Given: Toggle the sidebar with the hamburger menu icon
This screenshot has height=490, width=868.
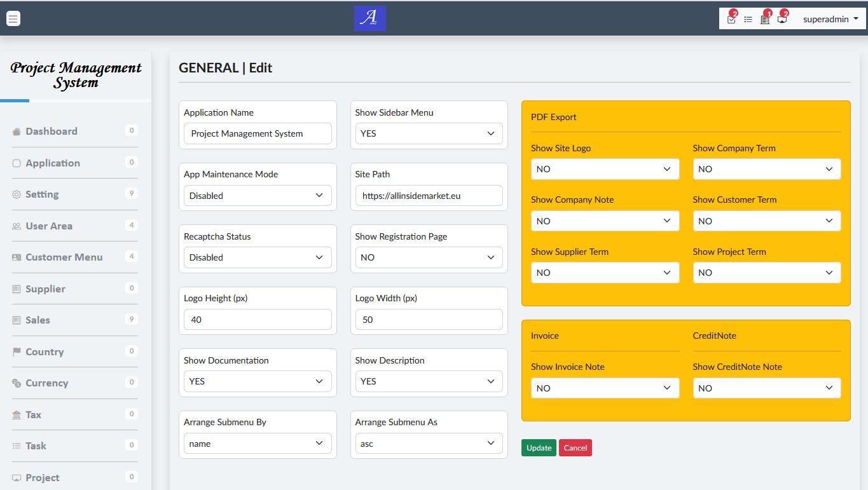Looking at the screenshot, I should point(13,18).
